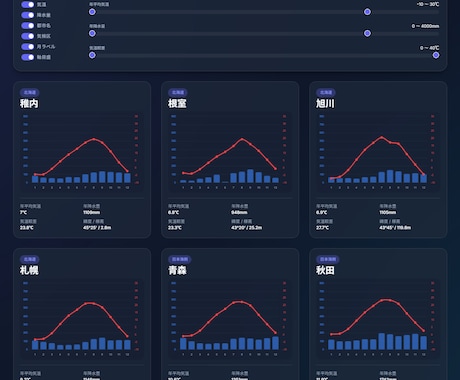Click 稚内's 23.8℃ temperature range value
The height and width of the screenshot is (380, 460).
(27, 228)
